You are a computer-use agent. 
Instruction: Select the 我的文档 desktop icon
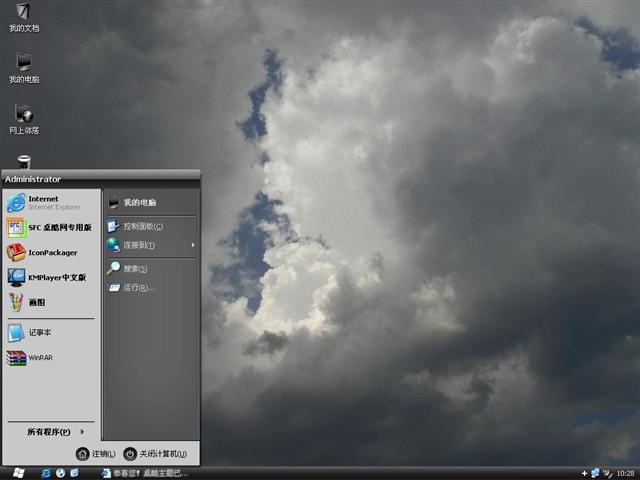point(24,17)
